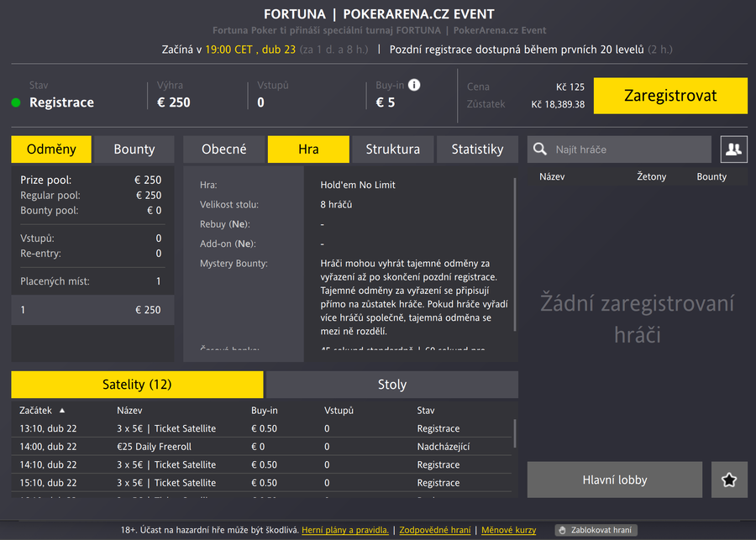Click the Regular pool € 250 row

pos(91,196)
